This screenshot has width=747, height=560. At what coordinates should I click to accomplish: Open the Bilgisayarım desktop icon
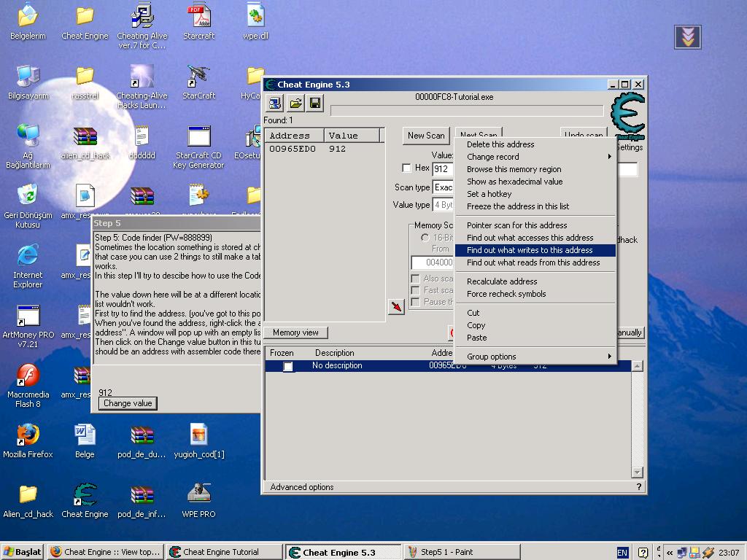28,82
